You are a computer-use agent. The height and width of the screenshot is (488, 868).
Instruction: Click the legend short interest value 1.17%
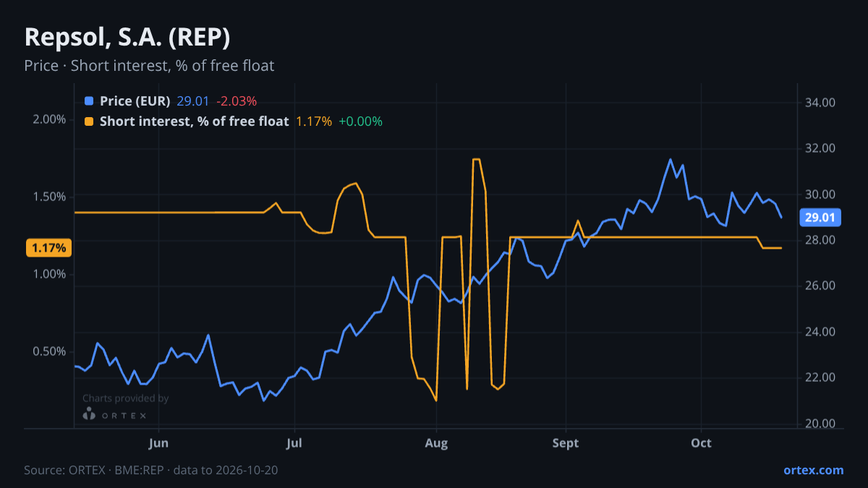314,121
